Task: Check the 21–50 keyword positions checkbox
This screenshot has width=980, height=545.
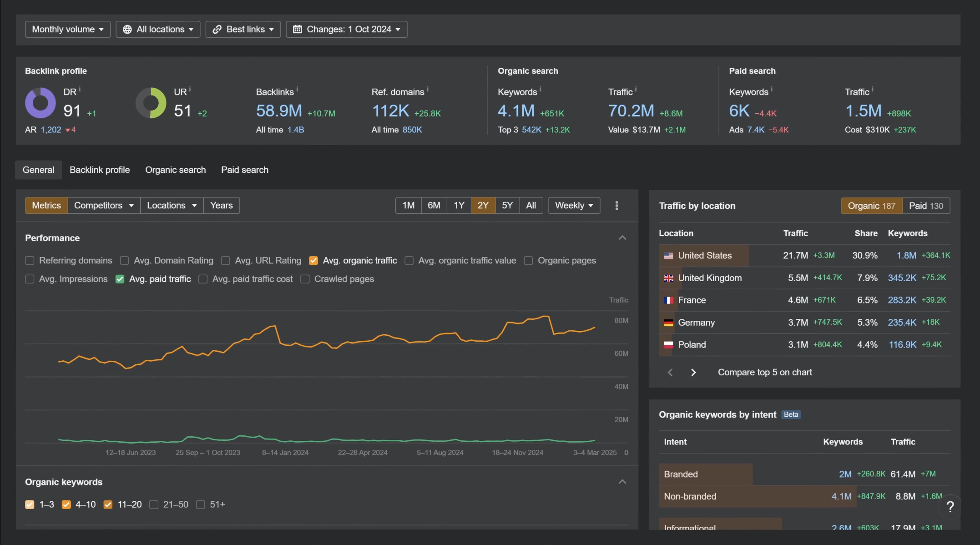Action: pos(154,505)
